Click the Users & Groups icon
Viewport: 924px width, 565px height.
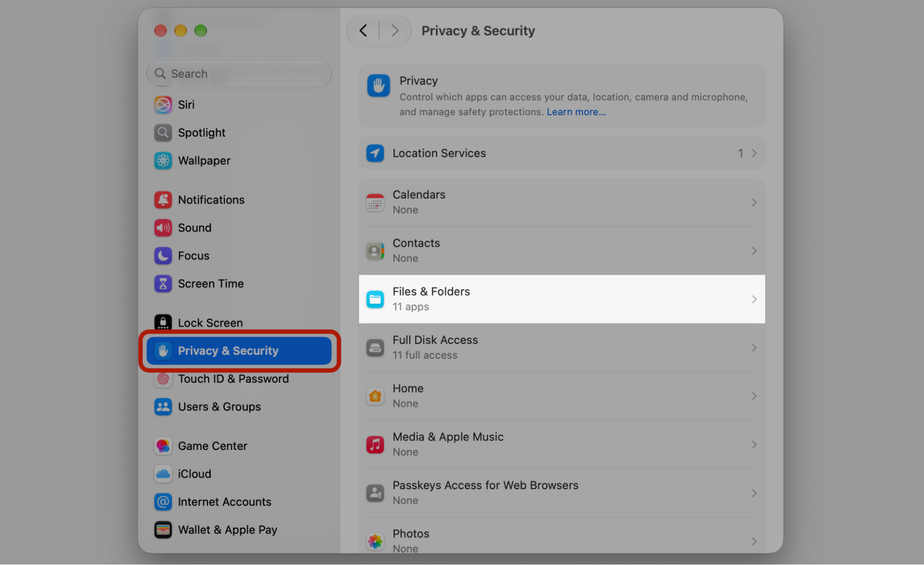163,407
